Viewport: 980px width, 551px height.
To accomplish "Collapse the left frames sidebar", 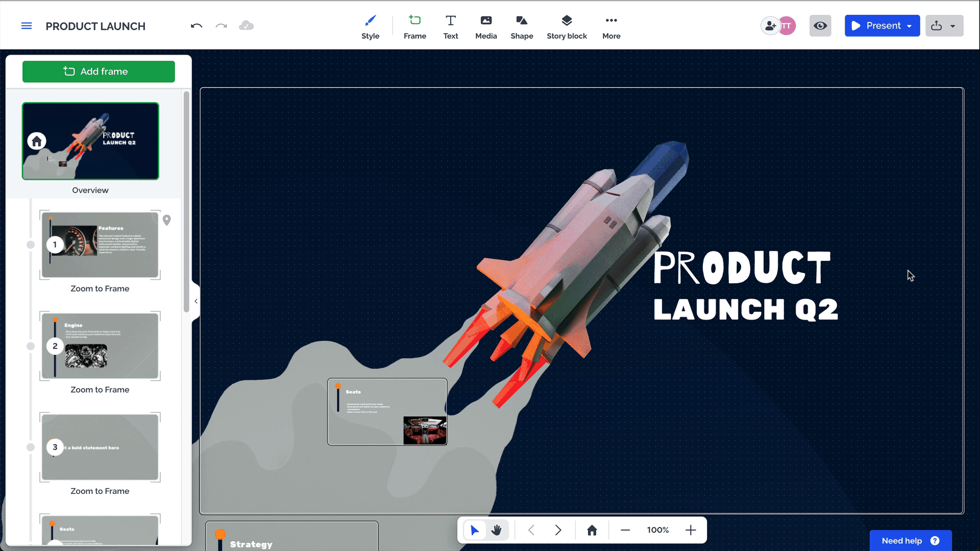I will coord(196,301).
